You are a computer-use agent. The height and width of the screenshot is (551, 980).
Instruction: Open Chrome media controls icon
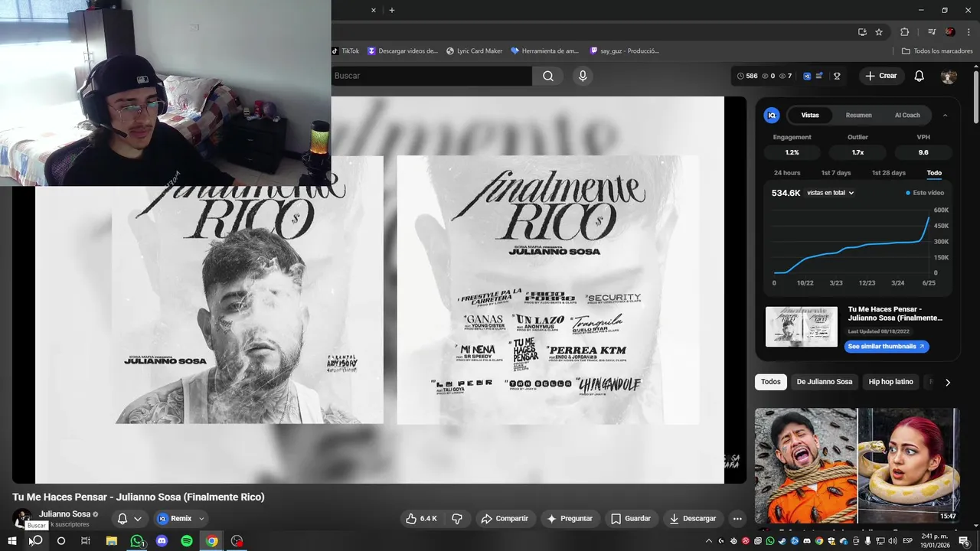(932, 32)
